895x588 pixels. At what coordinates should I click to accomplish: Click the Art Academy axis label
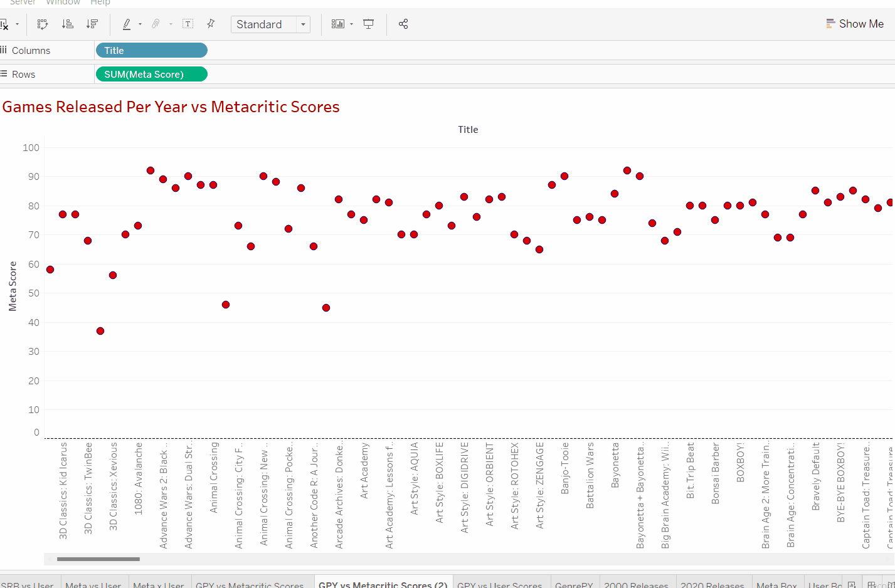coord(364,471)
